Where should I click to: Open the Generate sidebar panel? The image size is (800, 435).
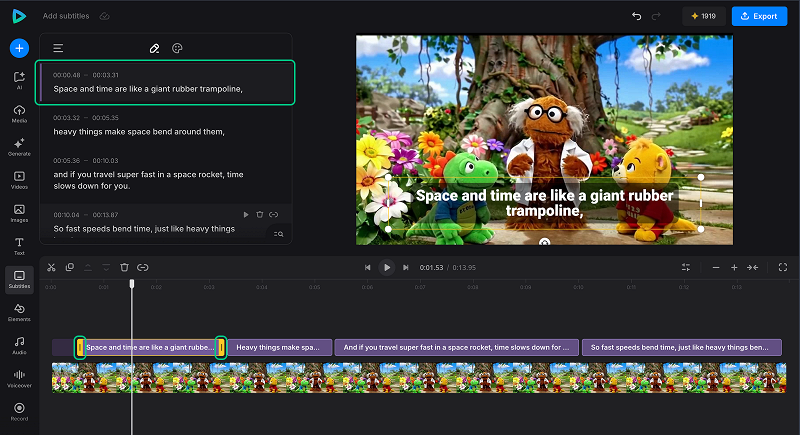[x=19, y=147]
